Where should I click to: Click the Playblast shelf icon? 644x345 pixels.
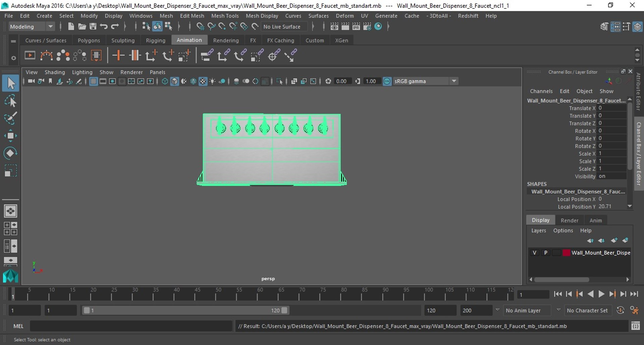(30, 56)
